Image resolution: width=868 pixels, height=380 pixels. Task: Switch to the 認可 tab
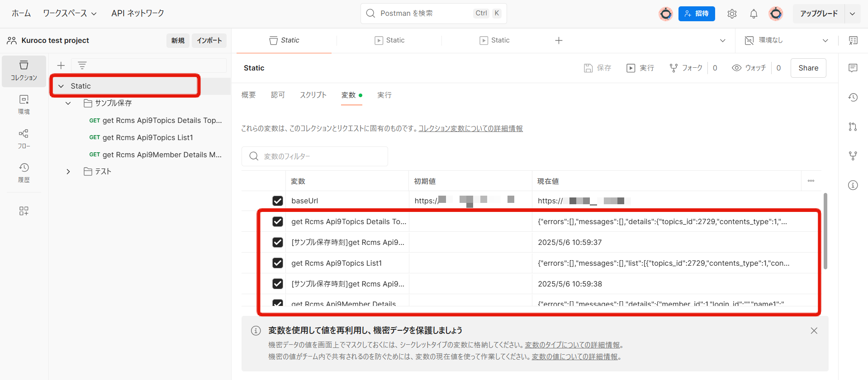click(x=278, y=95)
